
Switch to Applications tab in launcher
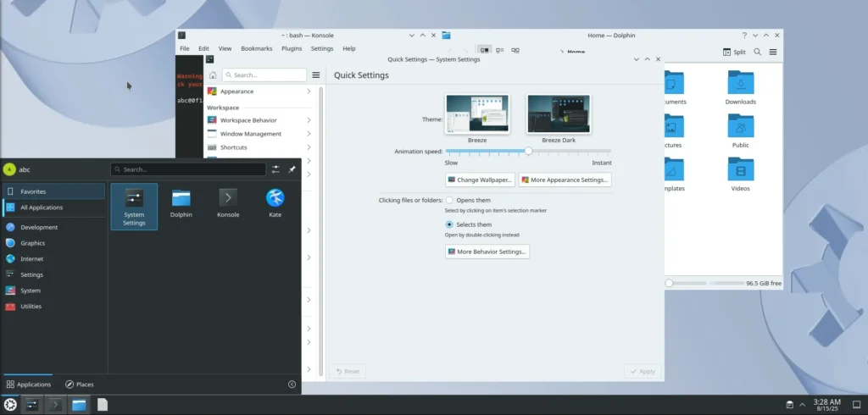pos(28,384)
